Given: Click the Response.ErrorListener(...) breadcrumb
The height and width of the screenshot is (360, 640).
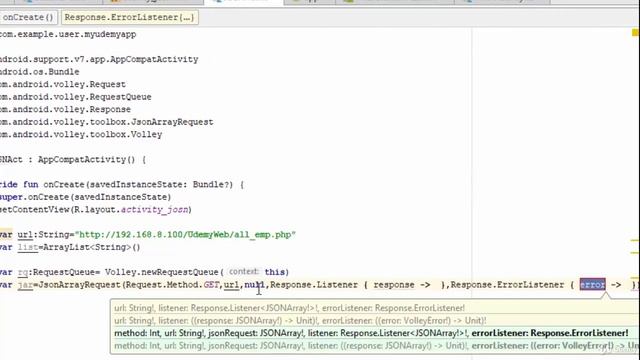Looking at the screenshot, I should (129, 18).
